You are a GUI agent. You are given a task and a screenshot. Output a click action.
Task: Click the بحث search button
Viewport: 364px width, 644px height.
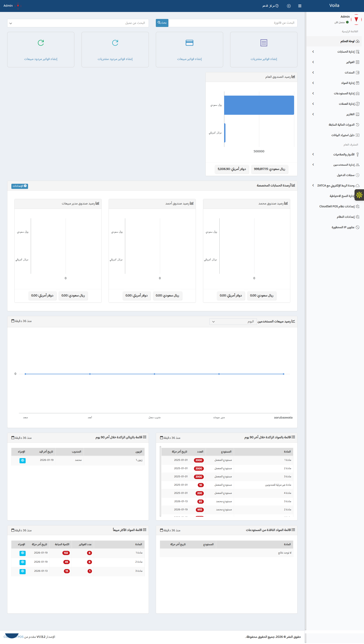click(x=162, y=23)
